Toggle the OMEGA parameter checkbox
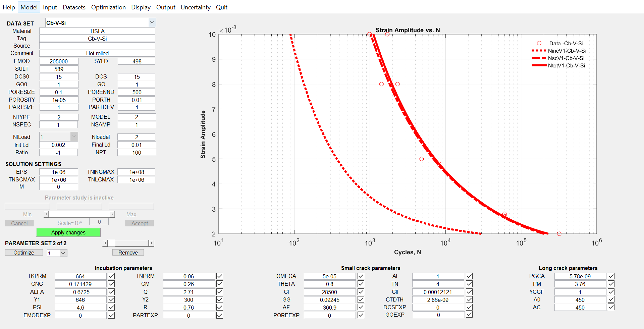The width and height of the screenshot is (644, 329). click(361, 276)
